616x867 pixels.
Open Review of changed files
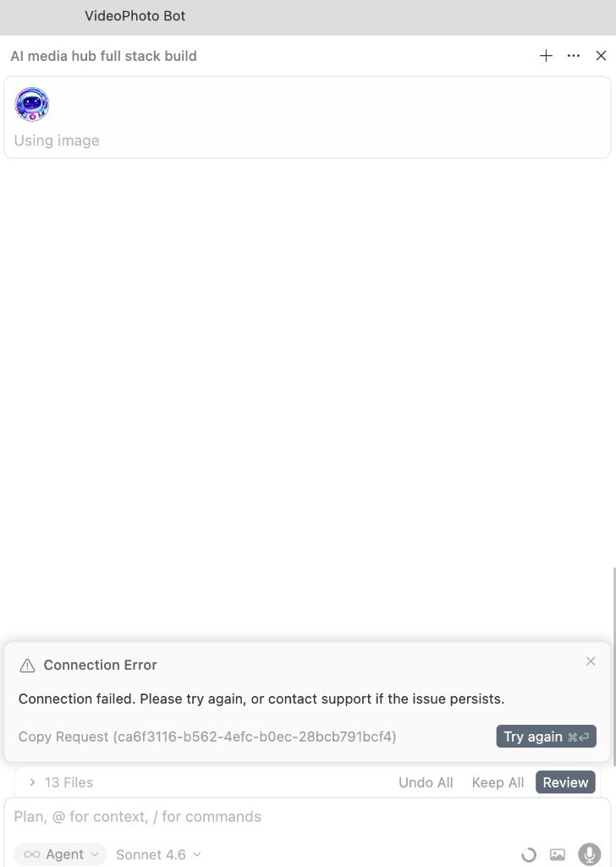(x=565, y=782)
